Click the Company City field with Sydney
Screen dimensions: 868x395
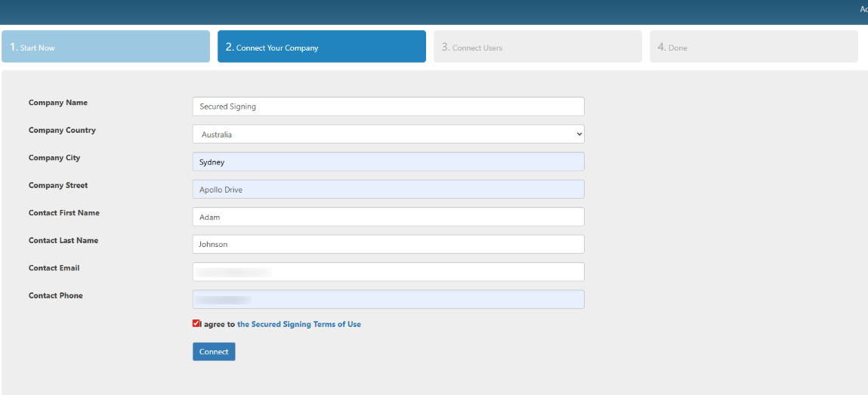point(388,162)
